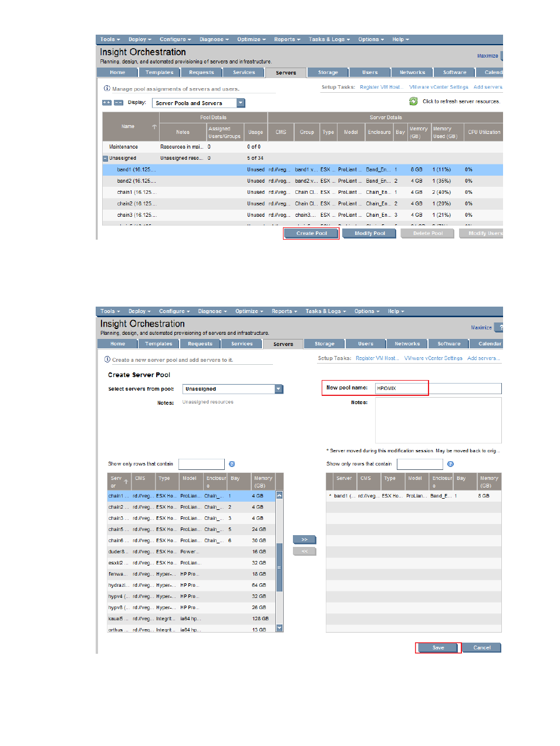The width and height of the screenshot is (560, 746).
Task: Click the Name column sort arrow in top table
Action: [x=154, y=127]
